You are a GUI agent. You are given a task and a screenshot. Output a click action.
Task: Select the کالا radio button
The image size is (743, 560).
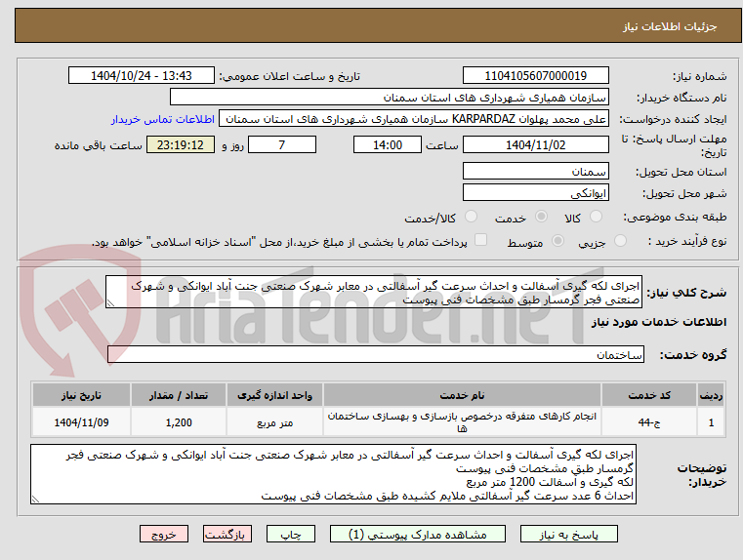point(596,217)
